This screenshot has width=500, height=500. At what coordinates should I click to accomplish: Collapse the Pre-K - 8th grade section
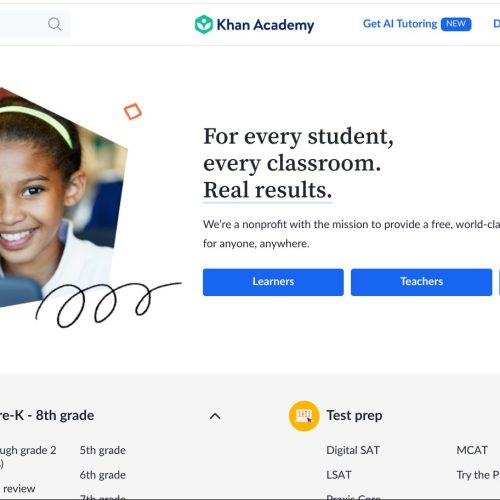(215, 416)
